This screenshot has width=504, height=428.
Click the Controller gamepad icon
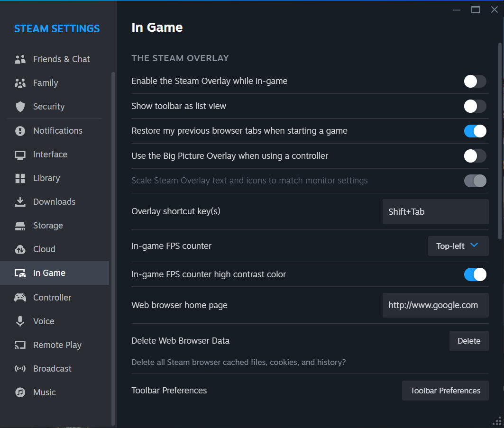[20, 298]
